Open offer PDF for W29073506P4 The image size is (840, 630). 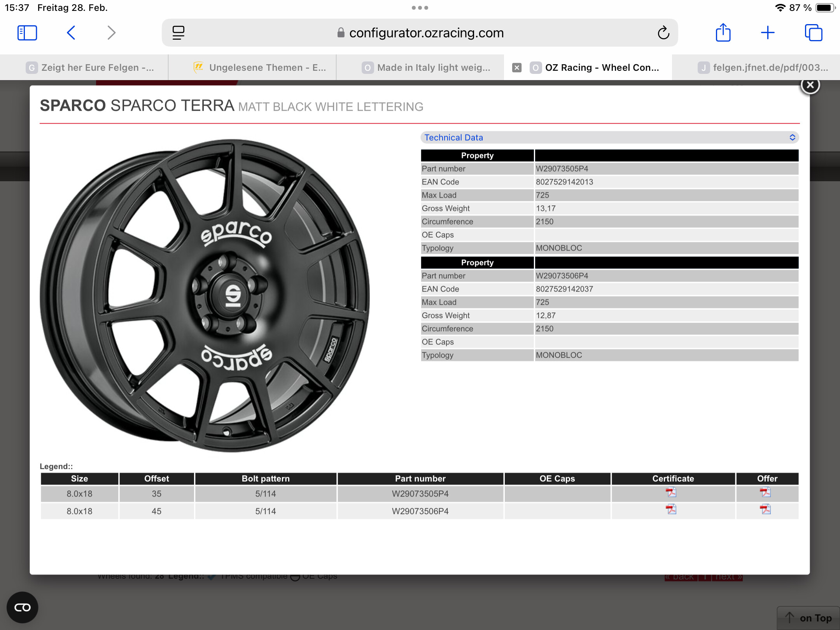[x=765, y=509]
